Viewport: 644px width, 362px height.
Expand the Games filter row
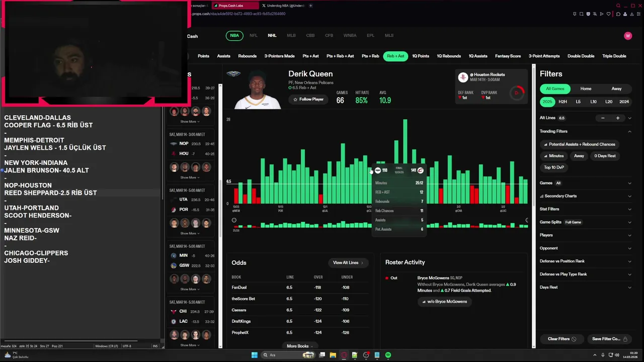(x=585, y=183)
